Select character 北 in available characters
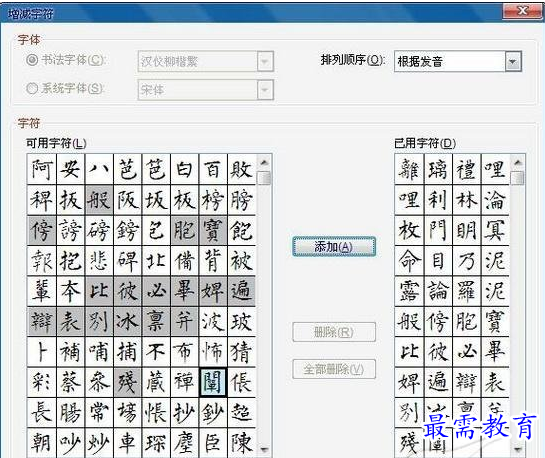 156,261
